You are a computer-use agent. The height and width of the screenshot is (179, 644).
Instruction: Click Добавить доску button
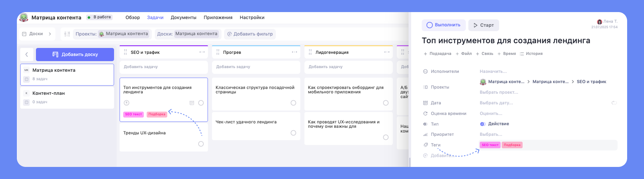(75, 55)
